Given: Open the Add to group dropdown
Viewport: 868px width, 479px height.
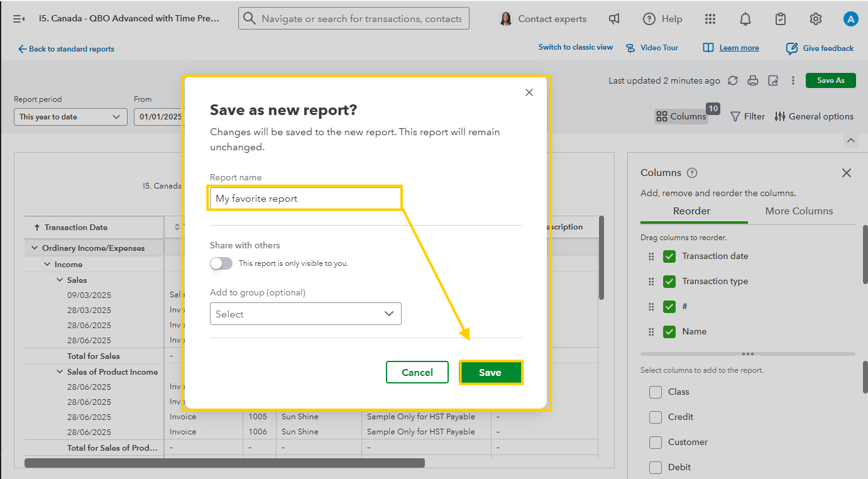Looking at the screenshot, I should coord(305,314).
